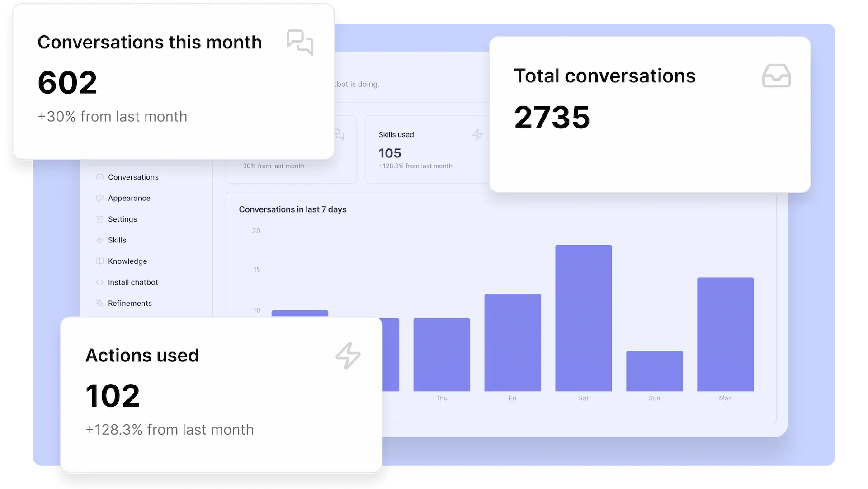This screenshot has height=489, width=868.
Task: Click the sliders icon beside Settings
Action: click(99, 219)
